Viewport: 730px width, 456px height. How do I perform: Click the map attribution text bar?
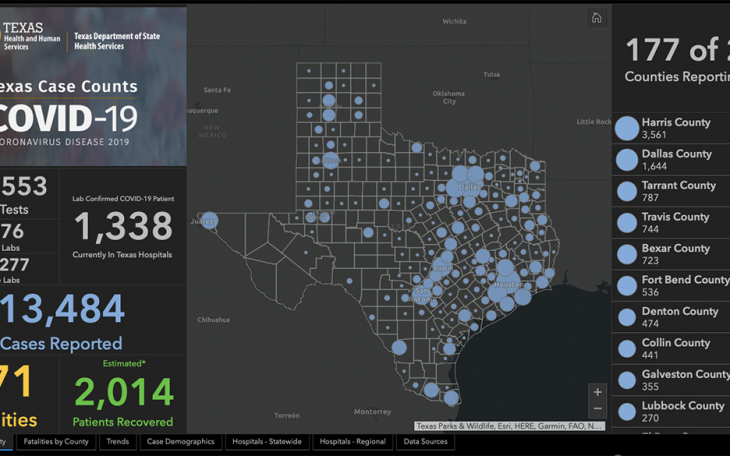point(510,426)
